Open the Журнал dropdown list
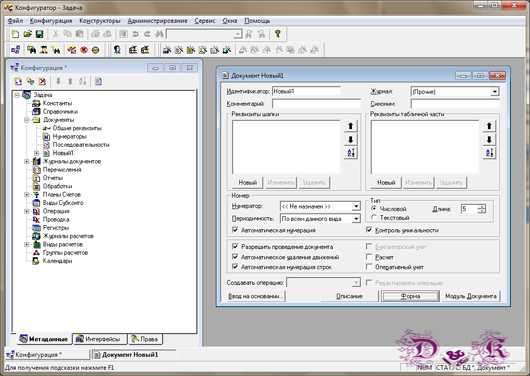Image resolution: width=530 pixels, height=376 pixels. [x=495, y=92]
